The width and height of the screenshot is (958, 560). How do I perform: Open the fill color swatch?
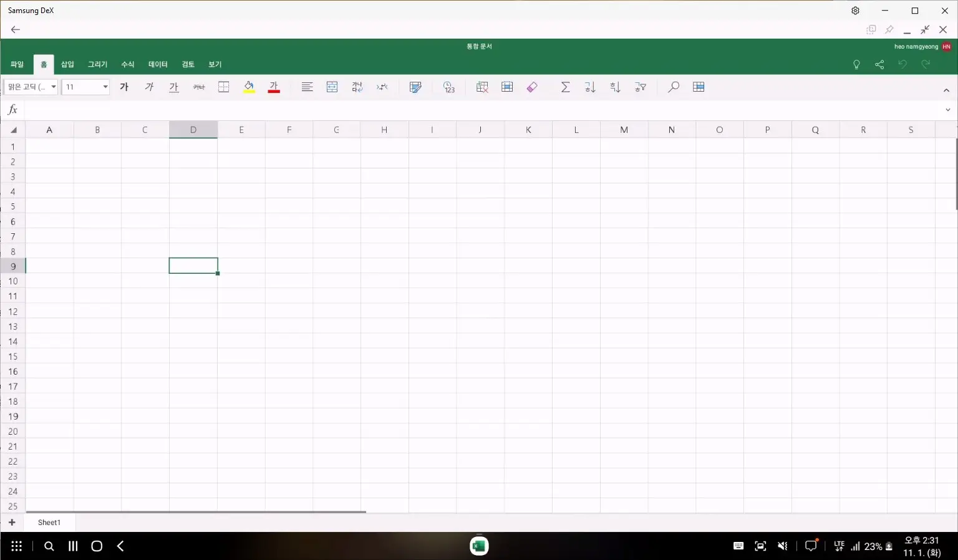click(x=249, y=87)
